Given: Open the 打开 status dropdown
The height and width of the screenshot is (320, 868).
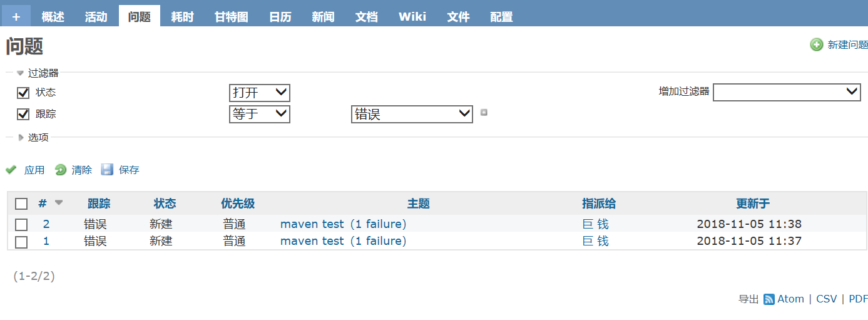Looking at the screenshot, I should pos(260,93).
